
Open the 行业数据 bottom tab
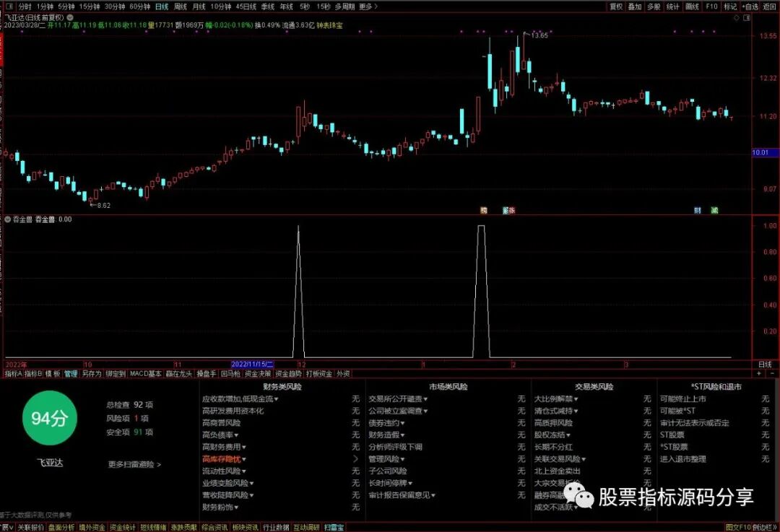click(276, 527)
